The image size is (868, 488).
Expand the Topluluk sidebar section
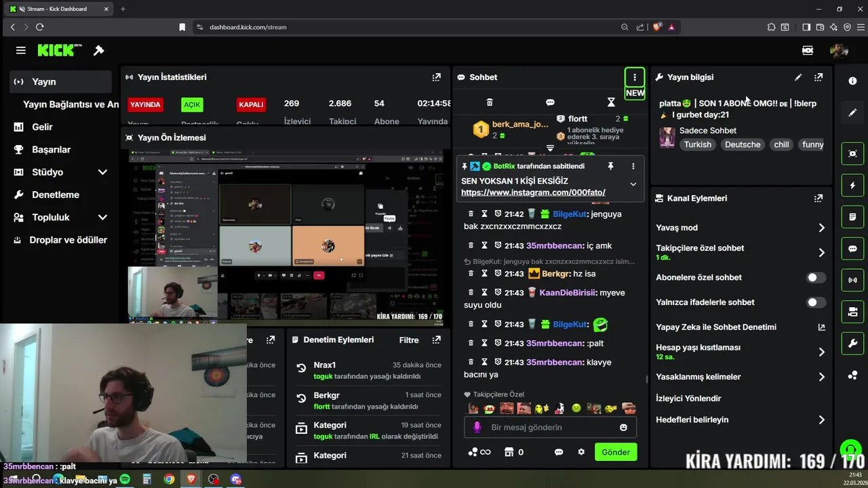click(102, 218)
